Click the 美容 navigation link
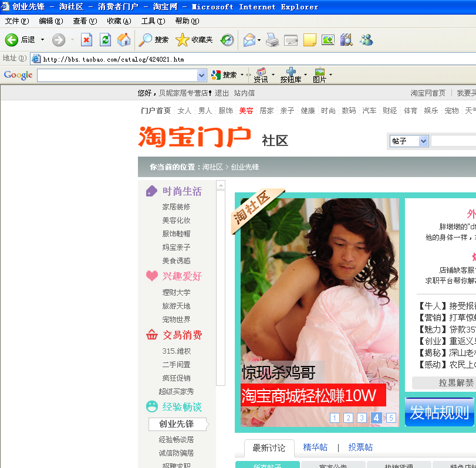Image resolution: width=476 pixels, height=468 pixels. coord(246,111)
